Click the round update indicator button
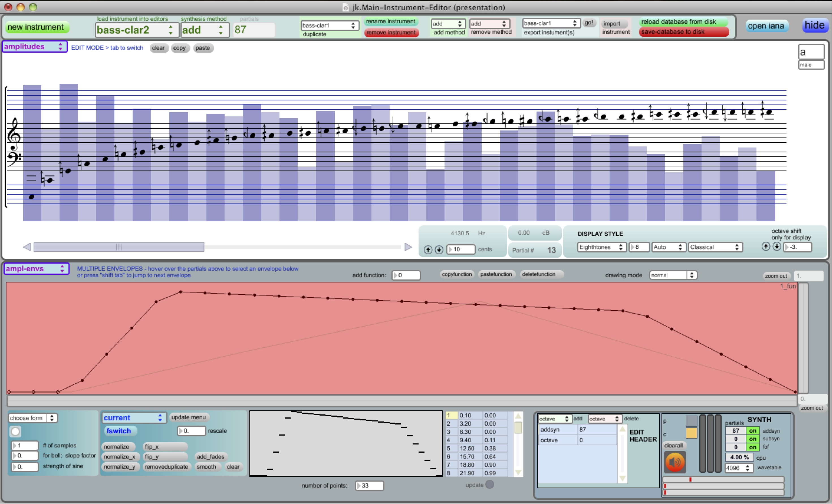The image size is (832, 504). (490, 484)
